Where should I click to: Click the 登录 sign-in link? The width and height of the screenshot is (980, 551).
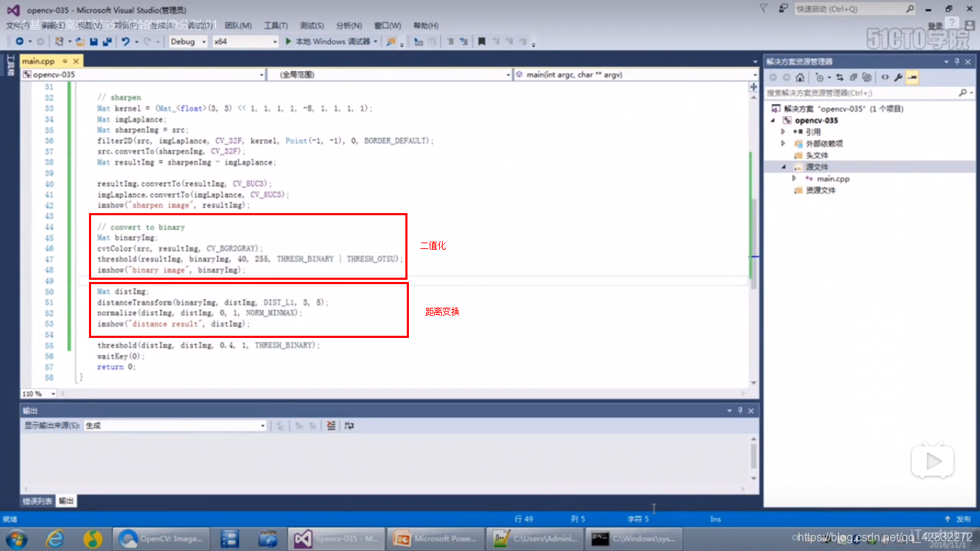pyautogui.click(x=936, y=26)
